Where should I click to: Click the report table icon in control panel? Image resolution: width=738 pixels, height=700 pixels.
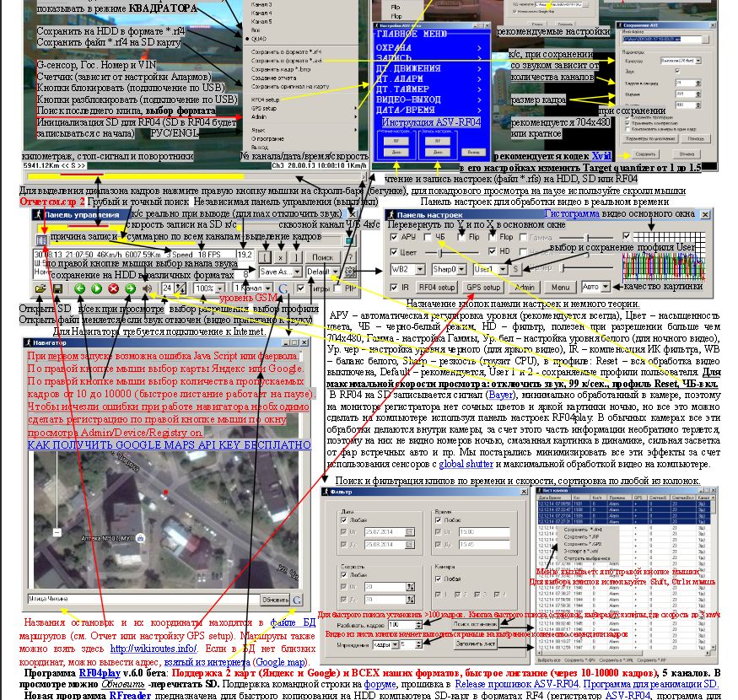point(41,240)
